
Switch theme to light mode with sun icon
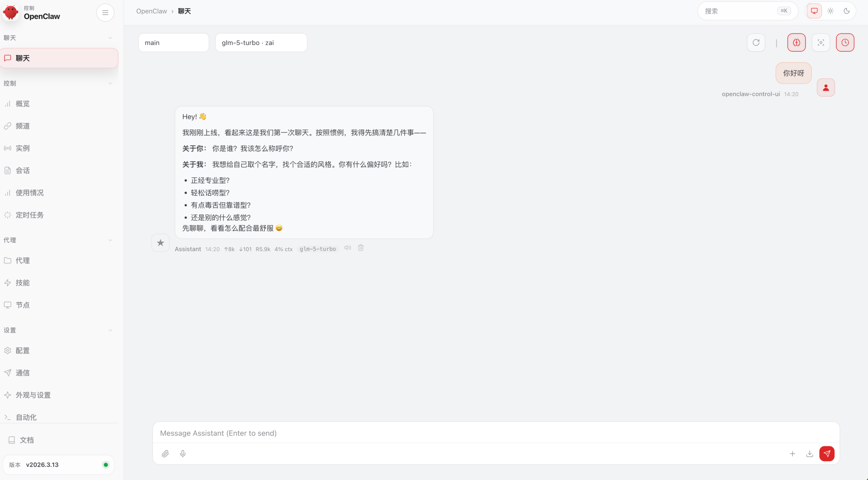point(830,11)
